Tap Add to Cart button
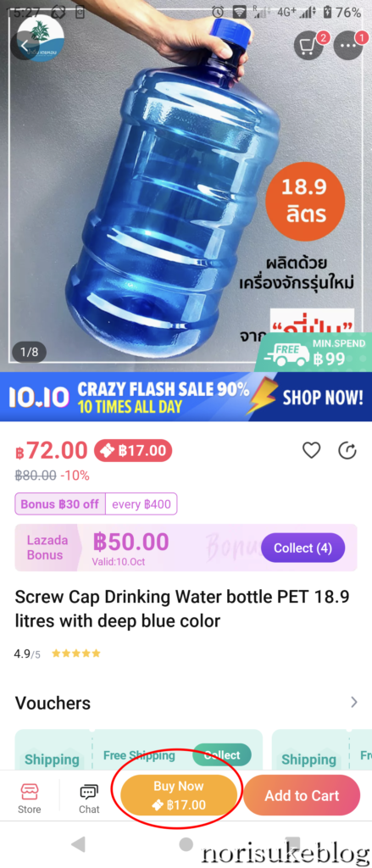The height and width of the screenshot is (868, 372). (x=302, y=795)
